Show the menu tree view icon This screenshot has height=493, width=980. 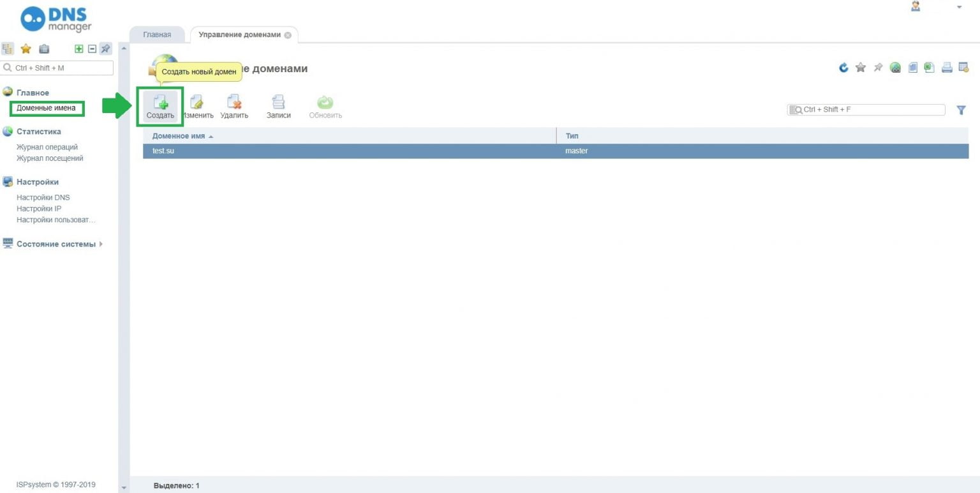8,49
